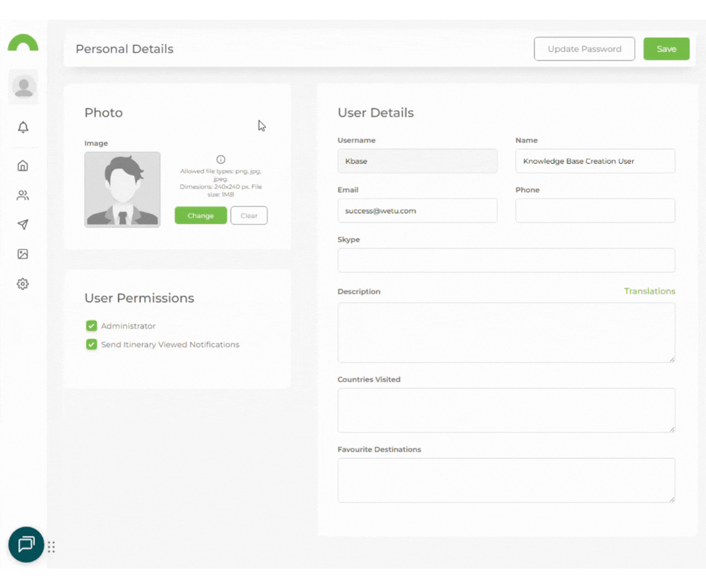Click the Phone input field
The width and height of the screenshot is (706, 588).
595,211
